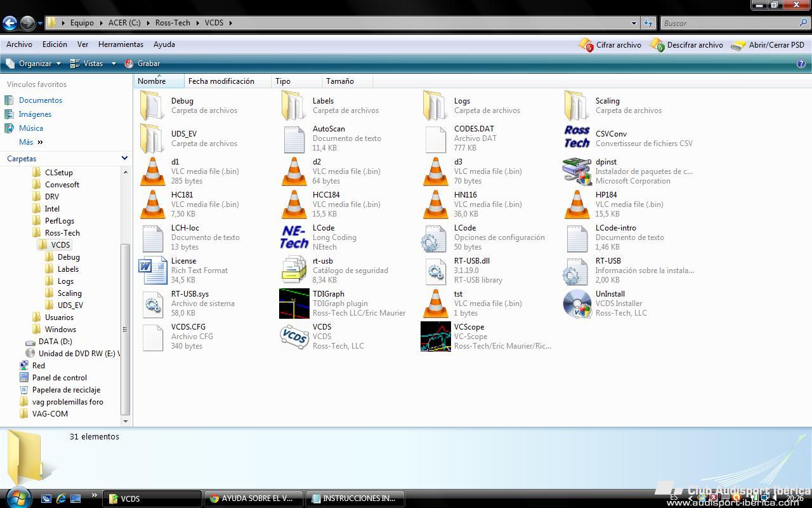Open the Vistas dropdown arrow
Viewport: 812px width, 508px height.
114,63
